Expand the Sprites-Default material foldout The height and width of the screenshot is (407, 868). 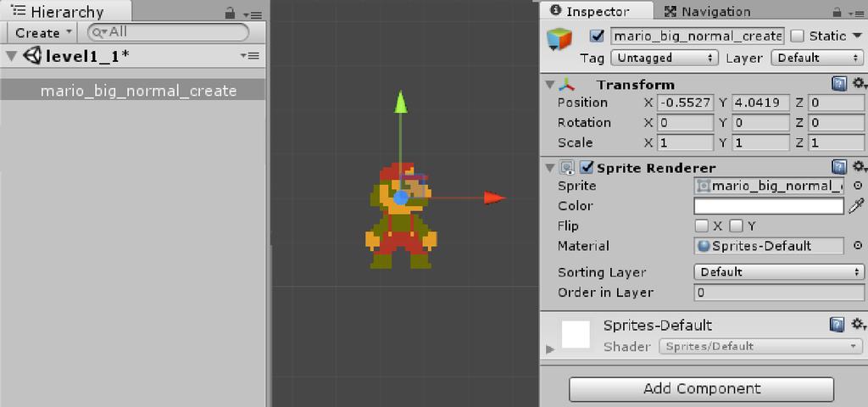tap(549, 348)
